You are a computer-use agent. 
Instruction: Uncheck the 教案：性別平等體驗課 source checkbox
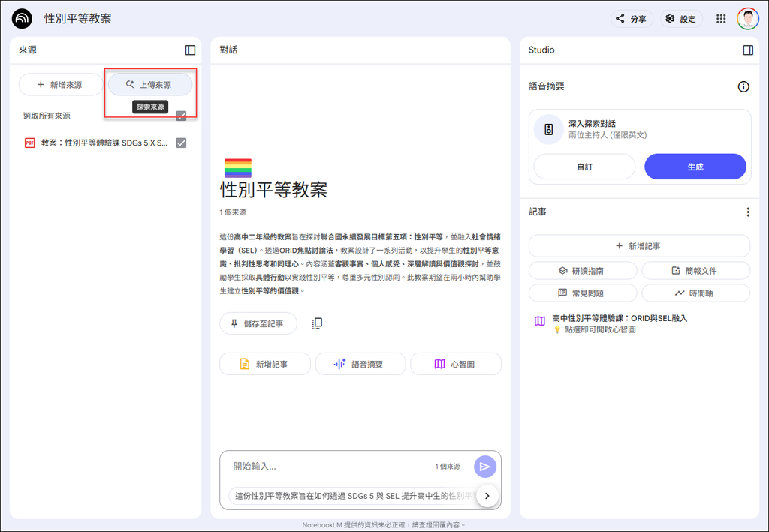pyautogui.click(x=182, y=143)
